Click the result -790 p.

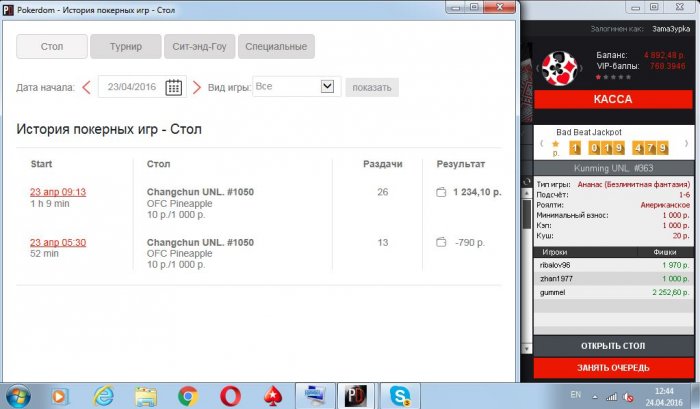point(470,243)
